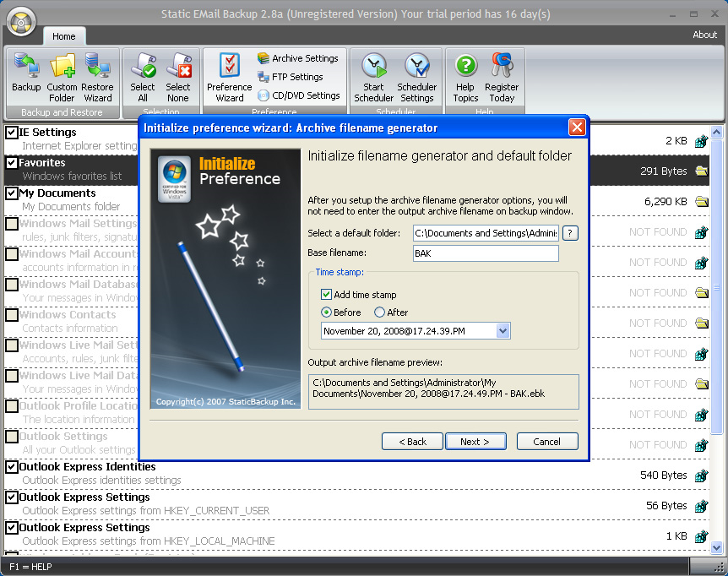Click the default folder path field
The height and width of the screenshot is (576, 728).
(486, 233)
